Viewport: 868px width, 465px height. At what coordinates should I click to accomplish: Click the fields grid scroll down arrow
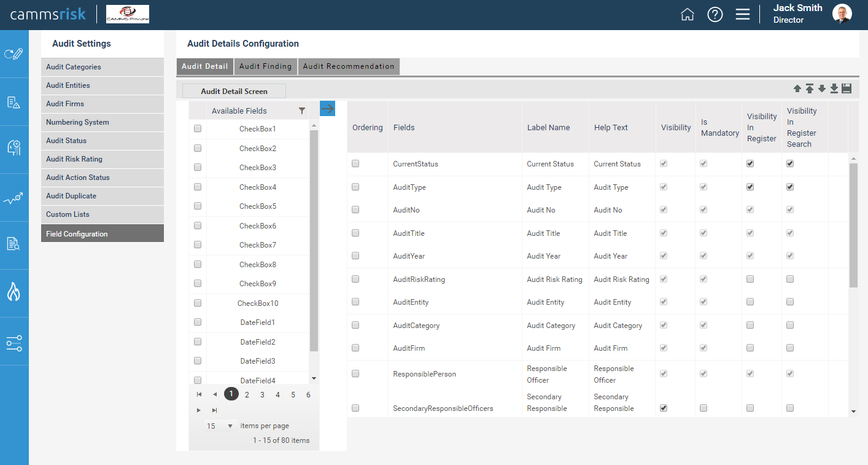(x=853, y=411)
